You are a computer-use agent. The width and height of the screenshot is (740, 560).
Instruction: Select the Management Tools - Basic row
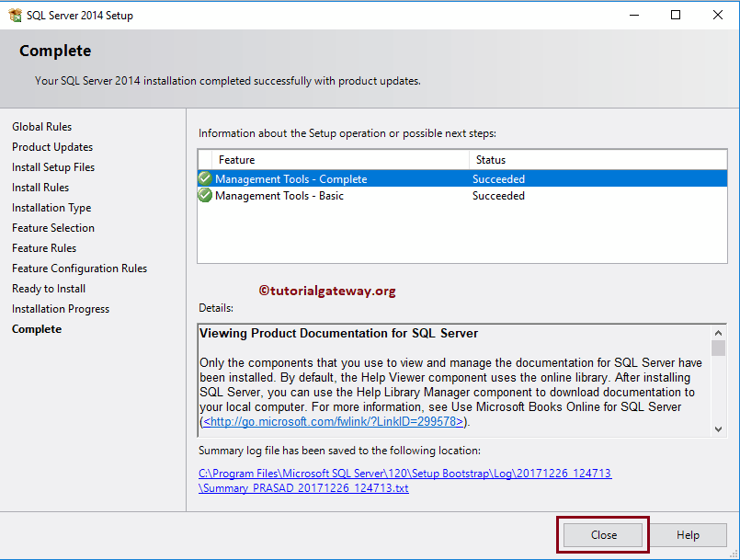pyautogui.click(x=462, y=195)
